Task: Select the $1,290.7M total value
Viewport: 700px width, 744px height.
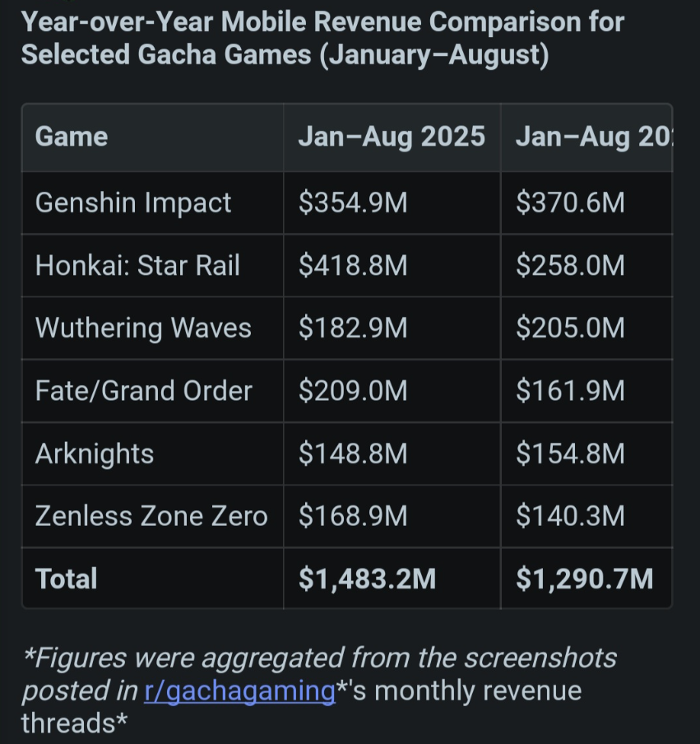Action: [584, 579]
